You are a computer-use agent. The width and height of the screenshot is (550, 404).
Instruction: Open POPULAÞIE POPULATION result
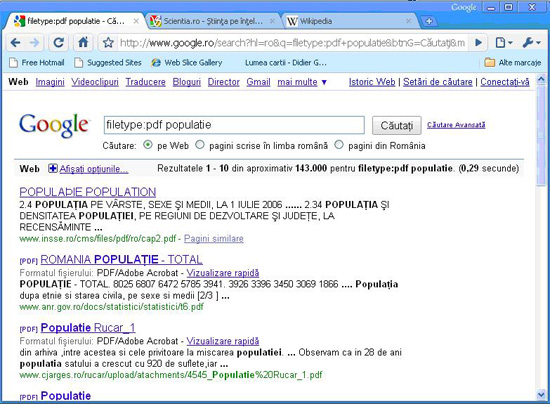[88, 192]
